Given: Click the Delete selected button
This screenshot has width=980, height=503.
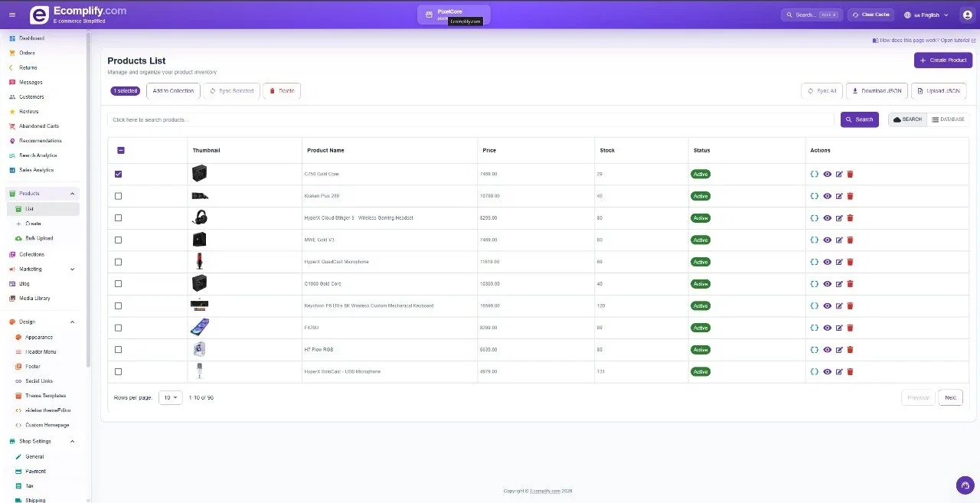Looking at the screenshot, I should tap(282, 91).
